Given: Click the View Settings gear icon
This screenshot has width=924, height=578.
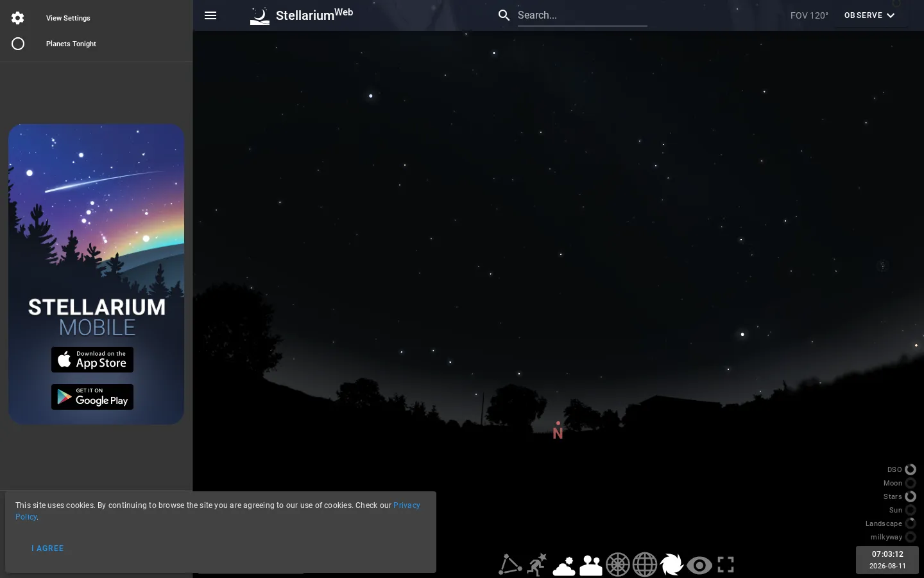Looking at the screenshot, I should pos(18,18).
